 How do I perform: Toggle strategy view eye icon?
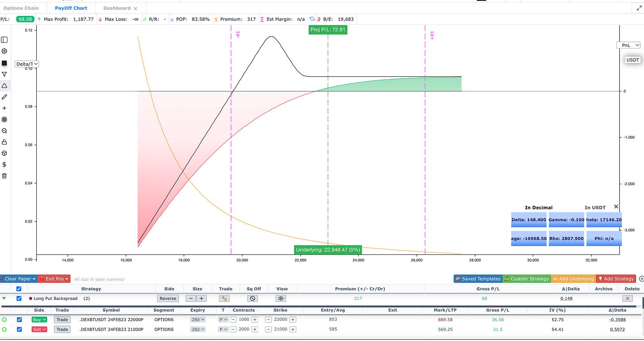click(281, 299)
